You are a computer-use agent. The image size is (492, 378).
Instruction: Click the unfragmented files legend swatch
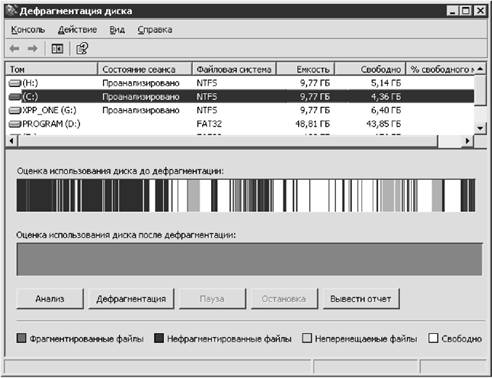coord(159,338)
